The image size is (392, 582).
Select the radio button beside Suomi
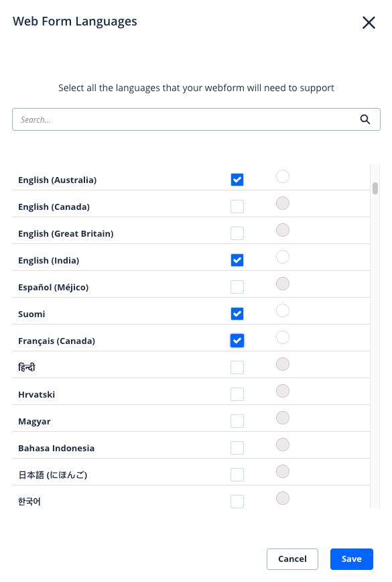282,310
